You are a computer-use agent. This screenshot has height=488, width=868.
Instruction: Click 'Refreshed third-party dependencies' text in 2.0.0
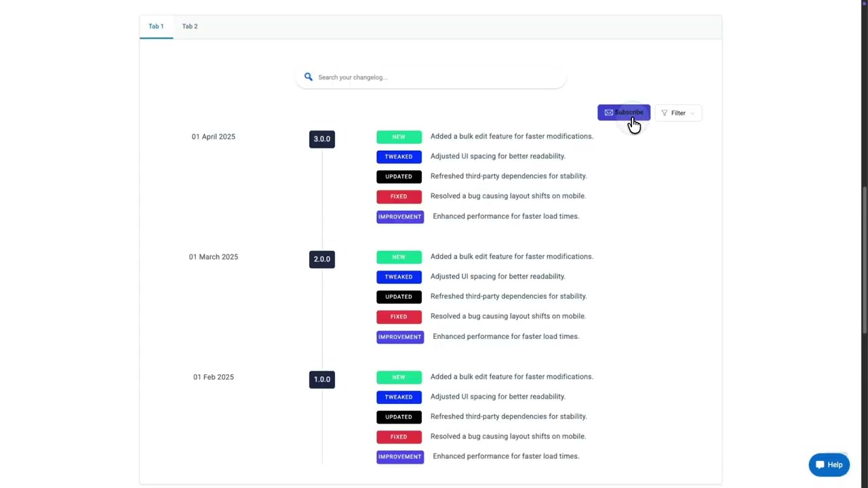point(509,296)
